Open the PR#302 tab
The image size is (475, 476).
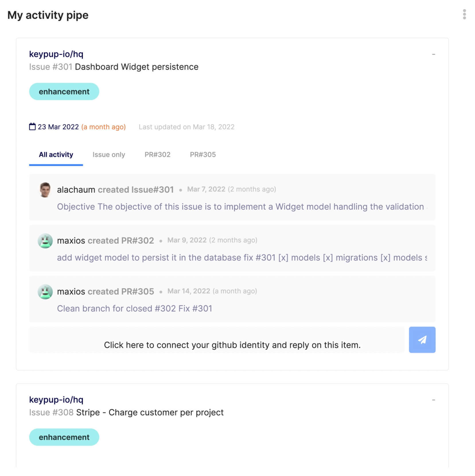[157, 155]
